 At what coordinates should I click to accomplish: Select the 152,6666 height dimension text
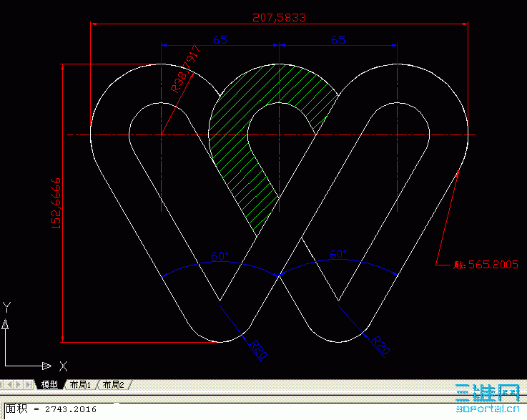(x=56, y=203)
